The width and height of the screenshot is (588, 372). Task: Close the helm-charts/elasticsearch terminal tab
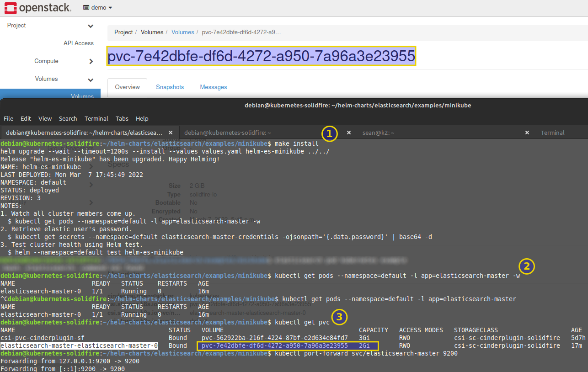click(171, 133)
